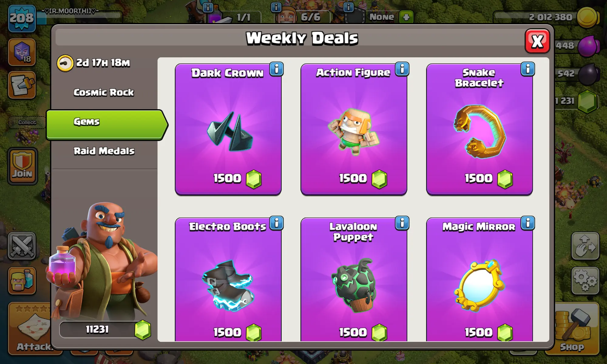Screen dimensions: 607x364
Task: Open info for Action Figure
Action: (402, 69)
